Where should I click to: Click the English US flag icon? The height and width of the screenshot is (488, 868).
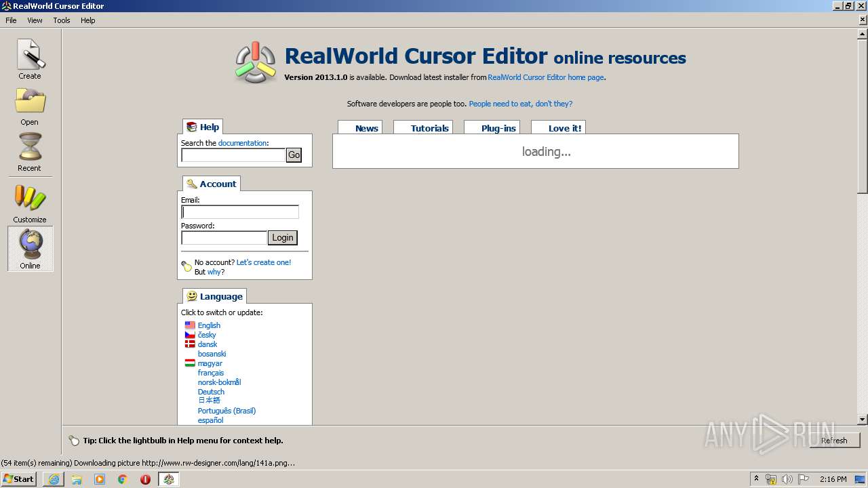(190, 325)
